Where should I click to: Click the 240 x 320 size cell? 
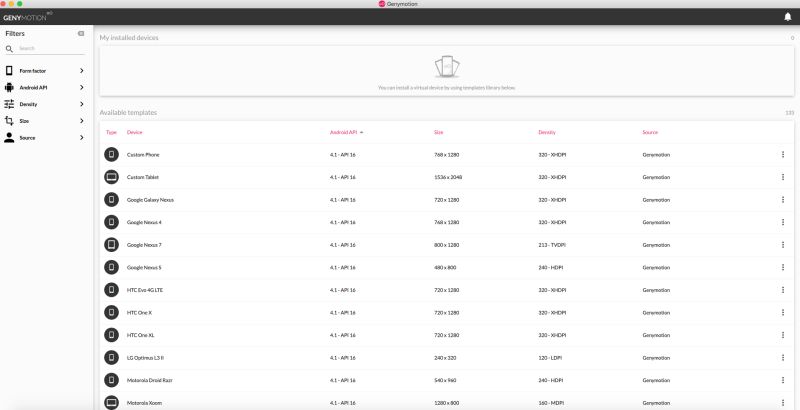(x=445, y=357)
